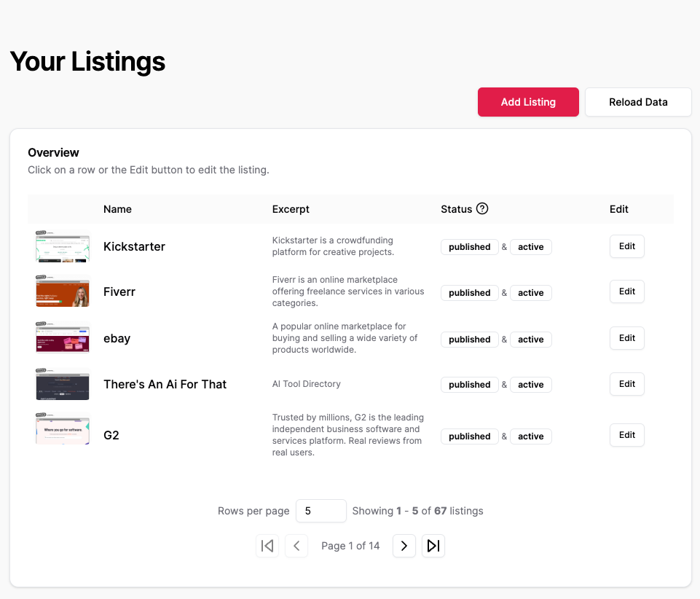Open the Fiverr listing thumbnail
The image size is (700, 599).
(63, 291)
